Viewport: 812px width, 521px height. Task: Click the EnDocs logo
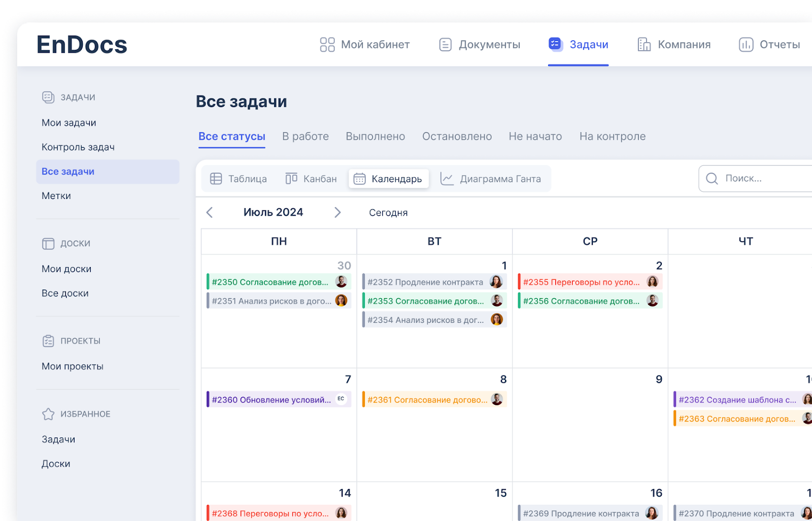[82, 45]
